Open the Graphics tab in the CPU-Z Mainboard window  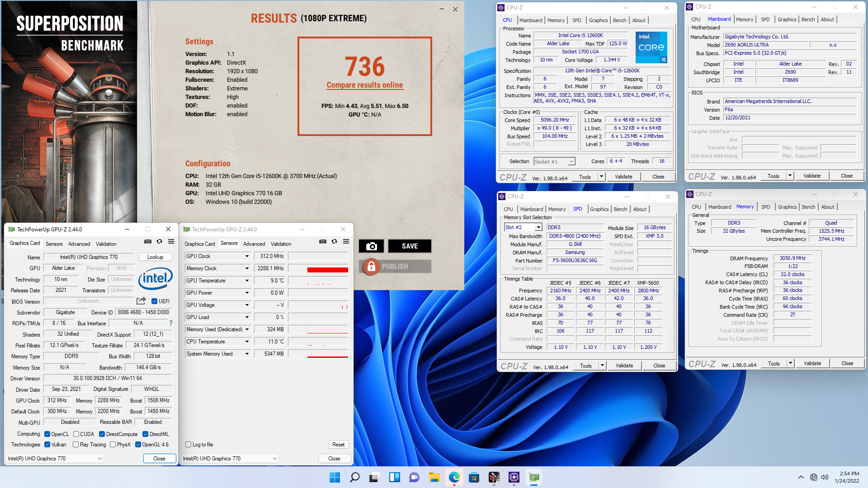coord(787,19)
